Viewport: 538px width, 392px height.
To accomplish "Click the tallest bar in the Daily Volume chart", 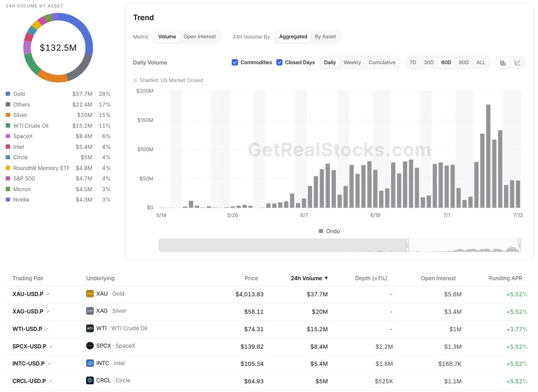I will (x=488, y=156).
